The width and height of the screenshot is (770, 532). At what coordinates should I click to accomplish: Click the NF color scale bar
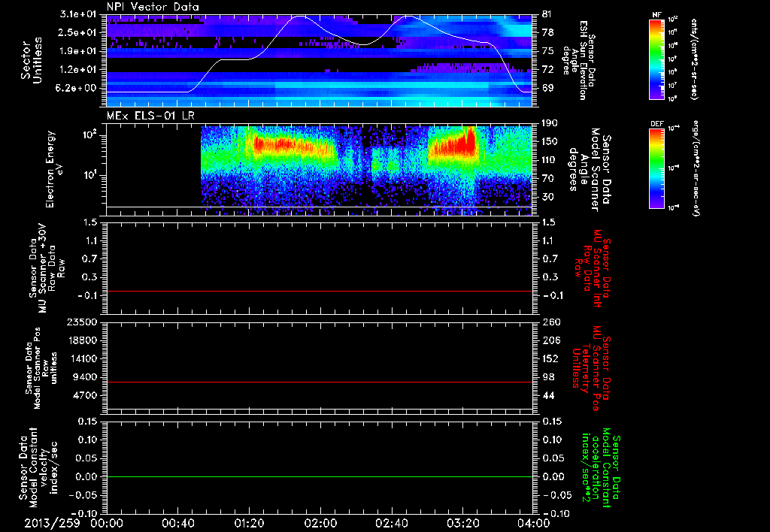657,59
